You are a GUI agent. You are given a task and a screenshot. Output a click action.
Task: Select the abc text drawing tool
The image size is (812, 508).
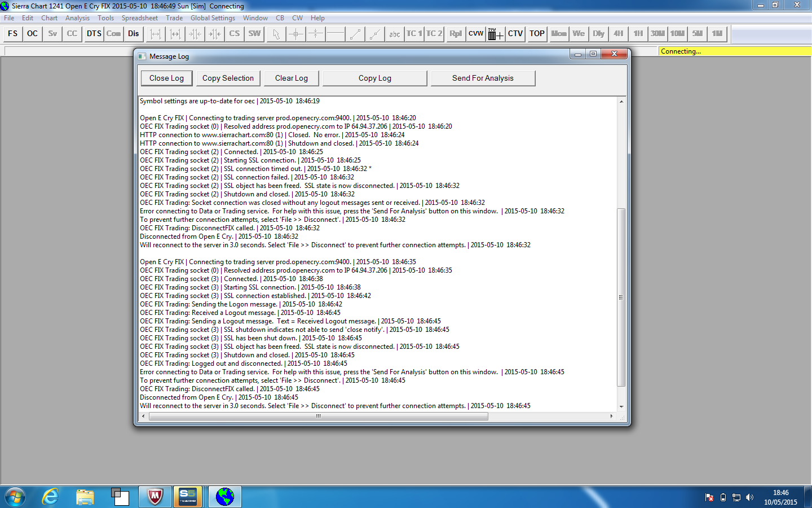point(395,34)
